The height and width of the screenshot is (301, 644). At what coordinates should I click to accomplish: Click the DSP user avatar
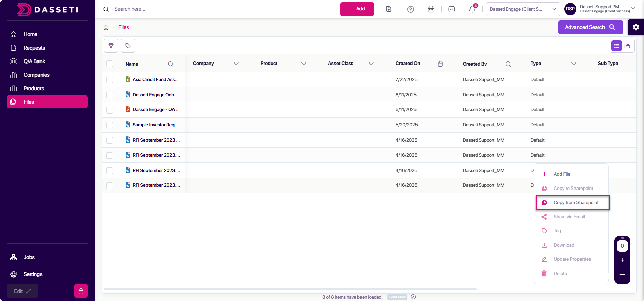pos(570,9)
